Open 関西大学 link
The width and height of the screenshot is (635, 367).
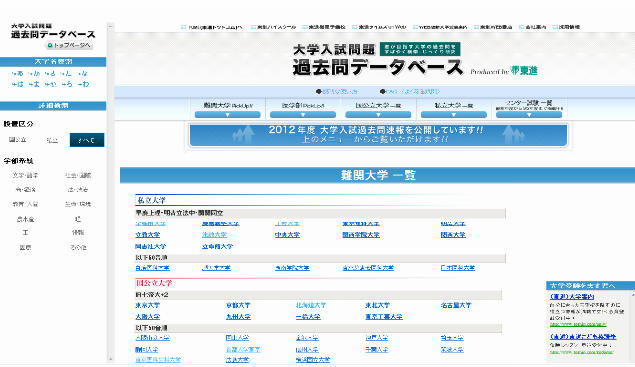point(453,235)
